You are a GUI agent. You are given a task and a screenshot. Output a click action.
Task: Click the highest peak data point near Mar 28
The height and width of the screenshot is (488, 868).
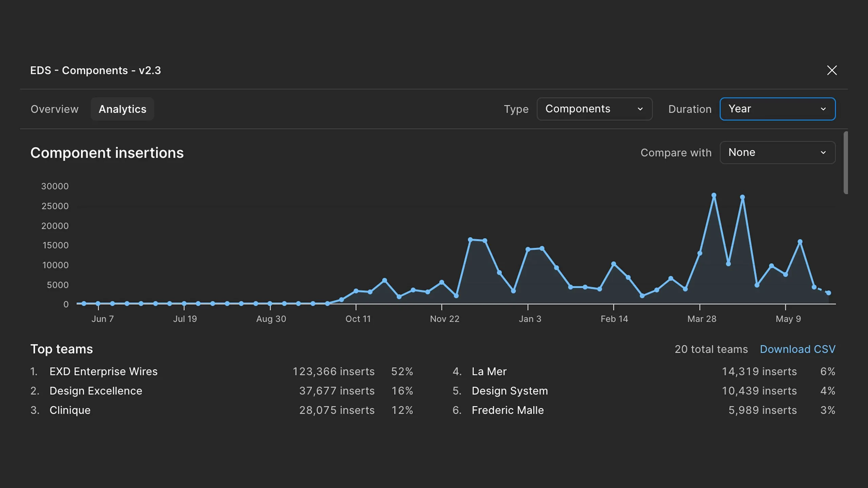pos(714,195)
